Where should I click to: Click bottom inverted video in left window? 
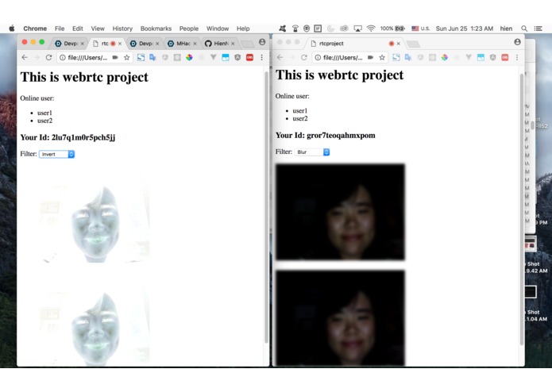click(x=85, y=318)
